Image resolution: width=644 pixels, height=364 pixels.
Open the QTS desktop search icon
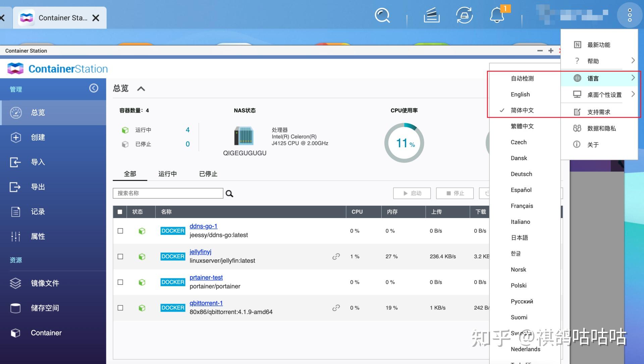[x=382, y=15]
